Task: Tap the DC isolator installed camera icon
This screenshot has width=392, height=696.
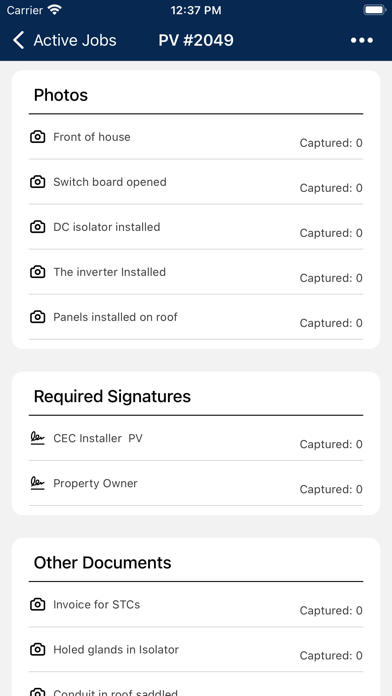Action: tap(38, 227)
